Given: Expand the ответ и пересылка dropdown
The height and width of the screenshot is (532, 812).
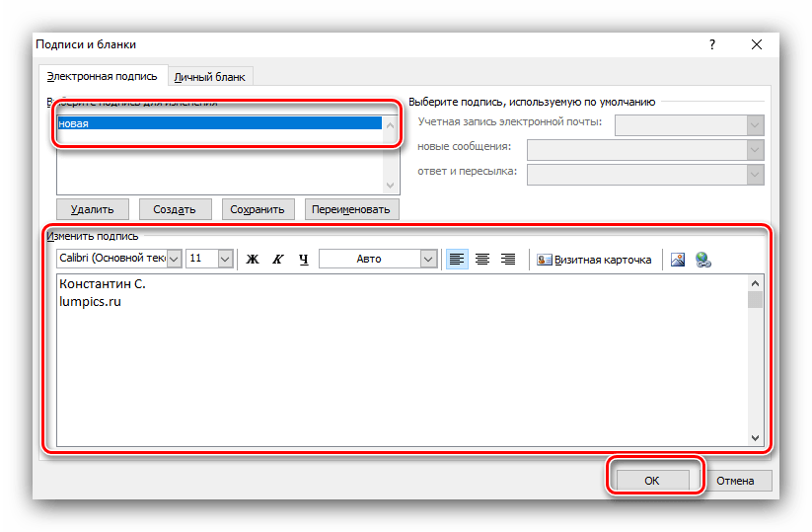Looking at the screenshot, I should coord(755,175).
